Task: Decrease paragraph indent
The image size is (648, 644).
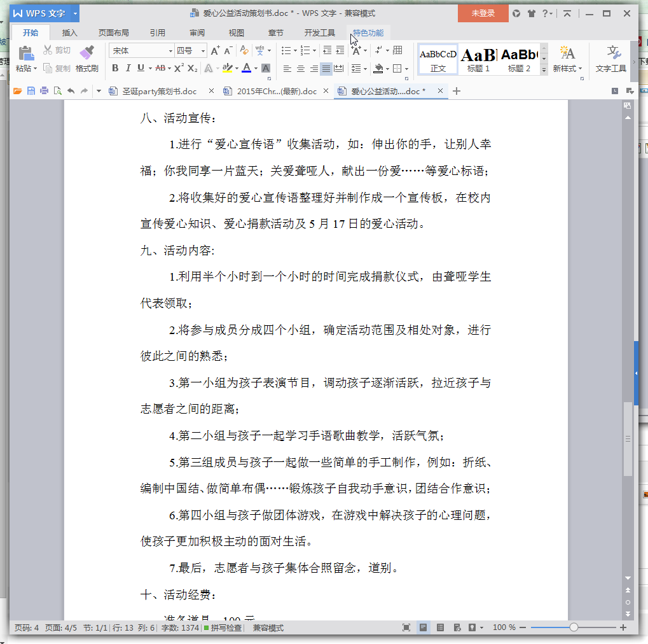Action: (x=327, y=50)
